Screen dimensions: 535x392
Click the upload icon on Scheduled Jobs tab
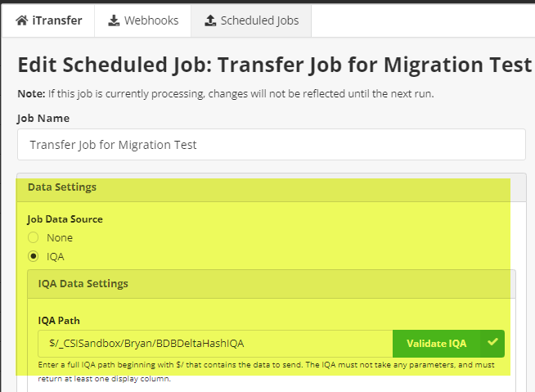tap(209, 20)
